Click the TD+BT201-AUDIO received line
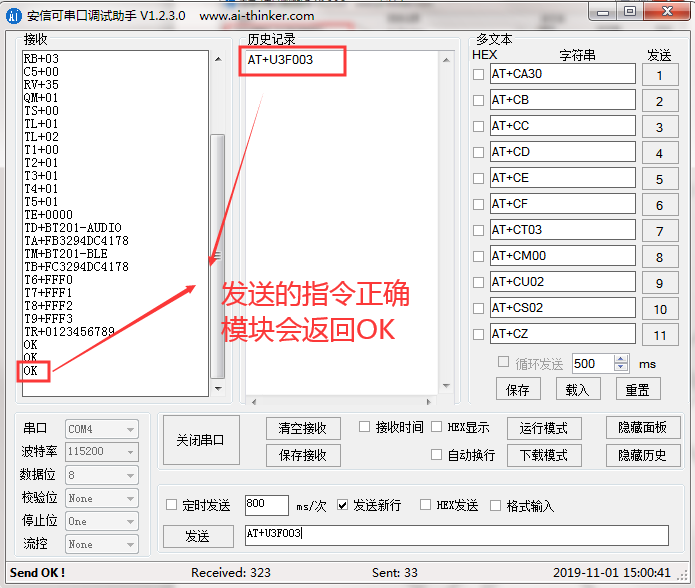Image resolution: width=695 pixels, height=588 pixels. [x=73, y=228]
